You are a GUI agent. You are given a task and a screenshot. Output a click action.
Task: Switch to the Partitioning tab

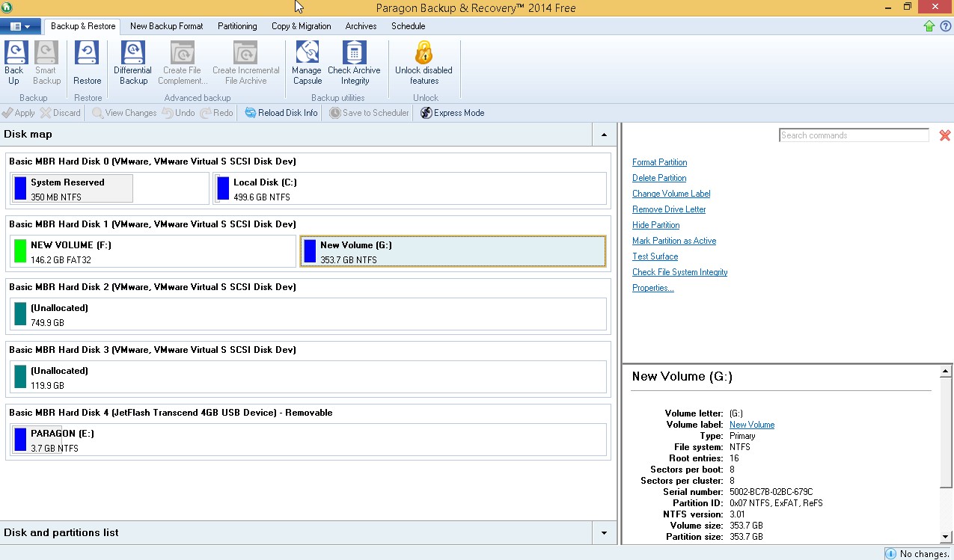coord(237,26)
